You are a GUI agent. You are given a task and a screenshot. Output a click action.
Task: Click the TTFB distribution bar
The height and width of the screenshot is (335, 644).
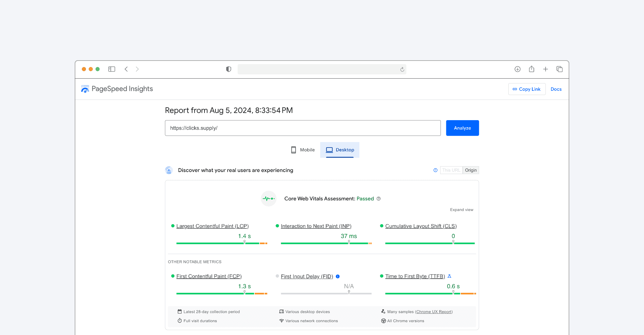pyautogui.click(x=431, y=293)
